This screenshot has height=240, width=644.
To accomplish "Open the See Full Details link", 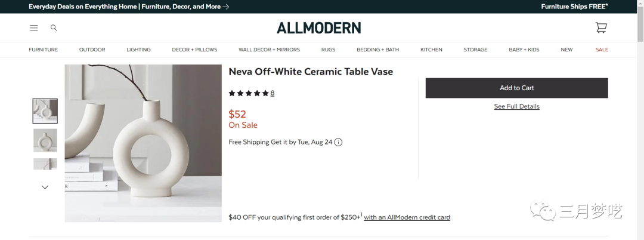I will 516,106.
